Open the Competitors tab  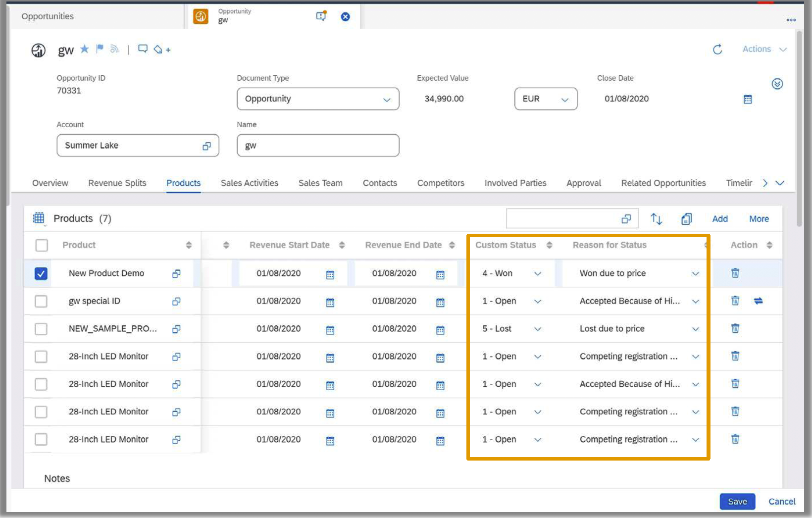[440, 183]
